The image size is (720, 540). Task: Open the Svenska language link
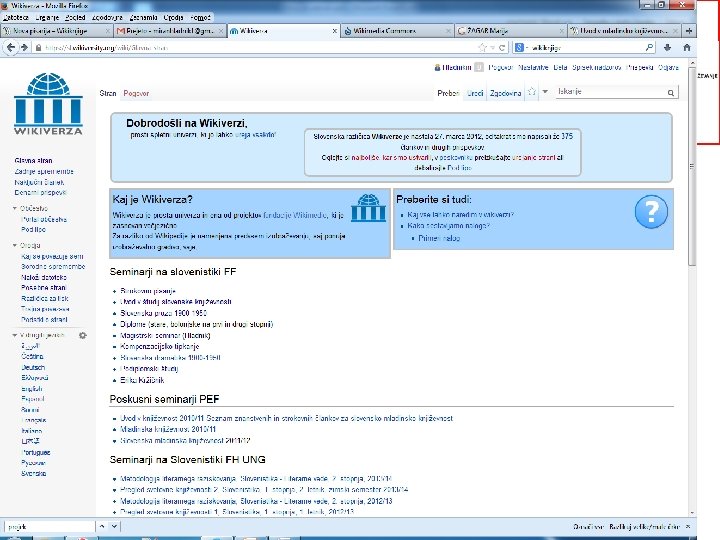coord(34,473)
